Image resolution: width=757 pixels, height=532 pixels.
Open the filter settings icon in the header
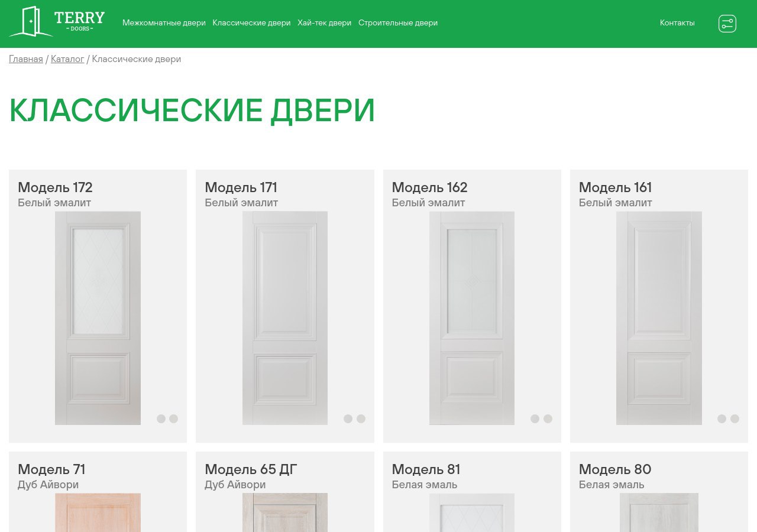(x=727, y=24)
